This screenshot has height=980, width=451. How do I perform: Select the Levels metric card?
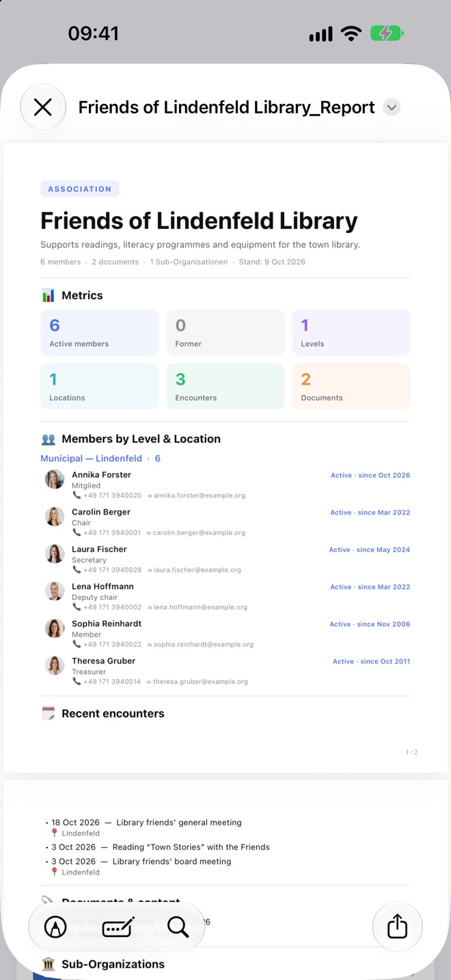pyautogui.click(x=351, y=332)
